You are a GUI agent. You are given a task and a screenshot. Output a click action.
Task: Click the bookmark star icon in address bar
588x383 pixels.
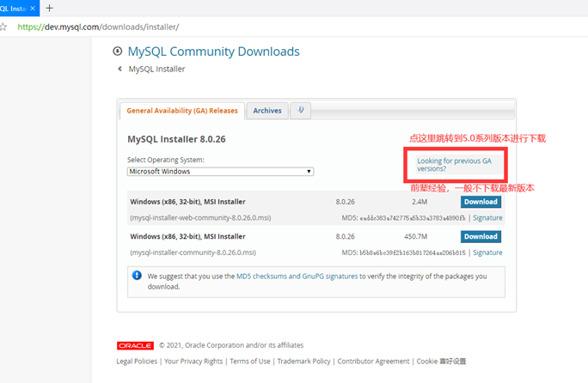coord(3,27)
